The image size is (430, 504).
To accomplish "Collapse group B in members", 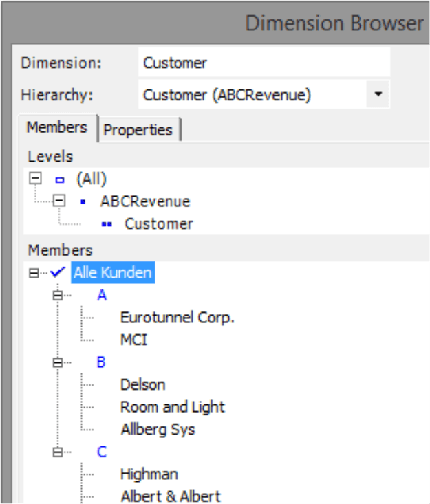I will click(x=58, y=362).
